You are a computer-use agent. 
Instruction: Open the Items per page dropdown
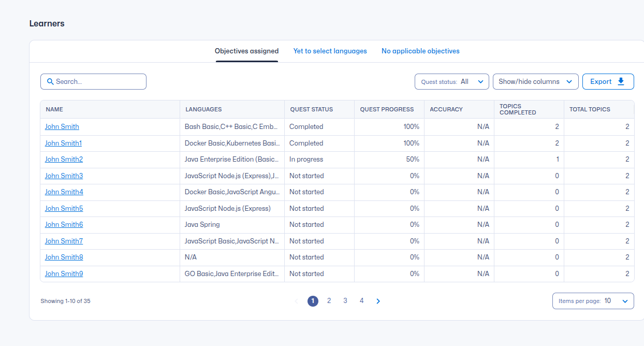(593, 301)
